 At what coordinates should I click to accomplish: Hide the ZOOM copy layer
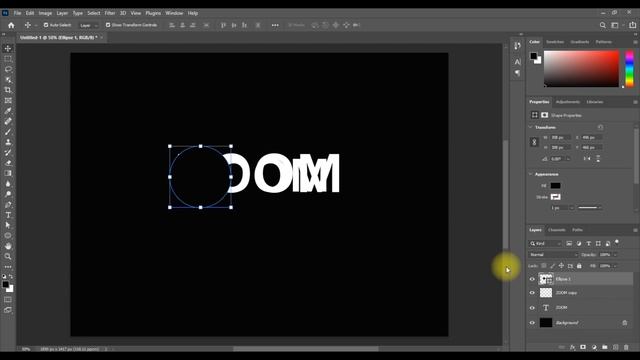pyautogui.click(x=532, y=293)
